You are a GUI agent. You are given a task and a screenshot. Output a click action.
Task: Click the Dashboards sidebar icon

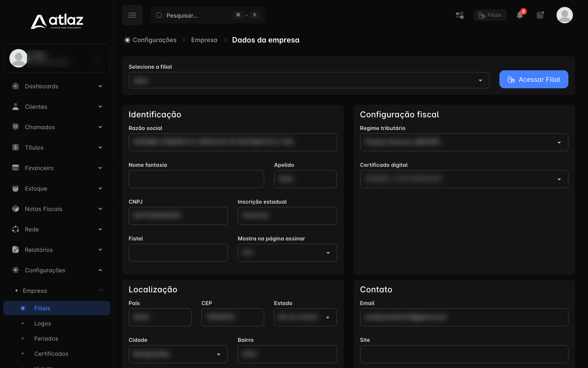(16, 86)
